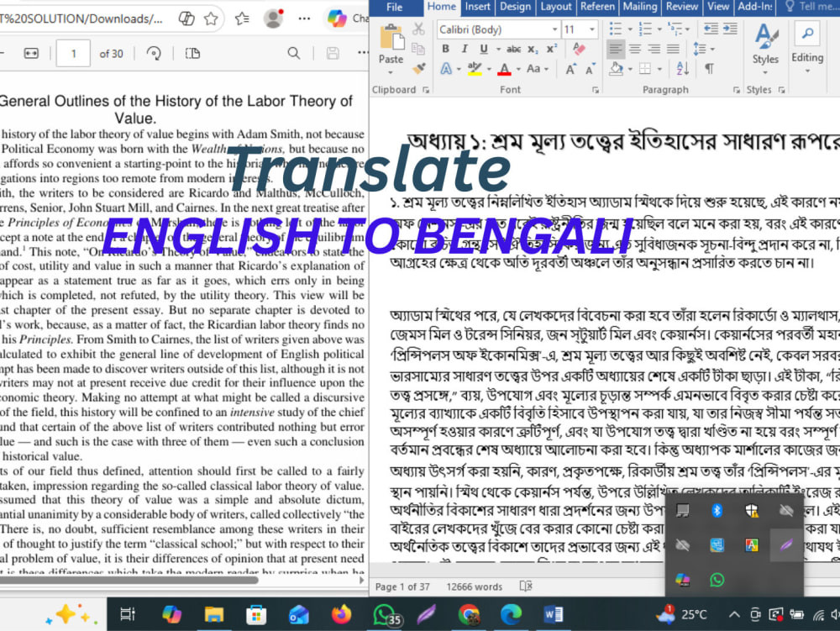Open the File tab in Word
This screenshot has height=631, width=840.
click(395, 7)
